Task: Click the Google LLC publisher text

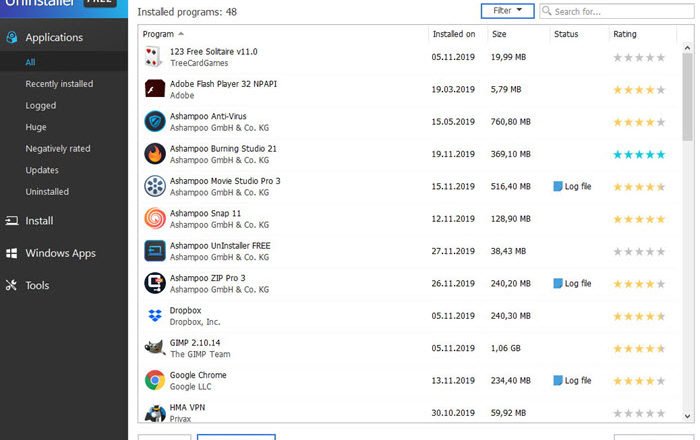Action: point(190,386)
